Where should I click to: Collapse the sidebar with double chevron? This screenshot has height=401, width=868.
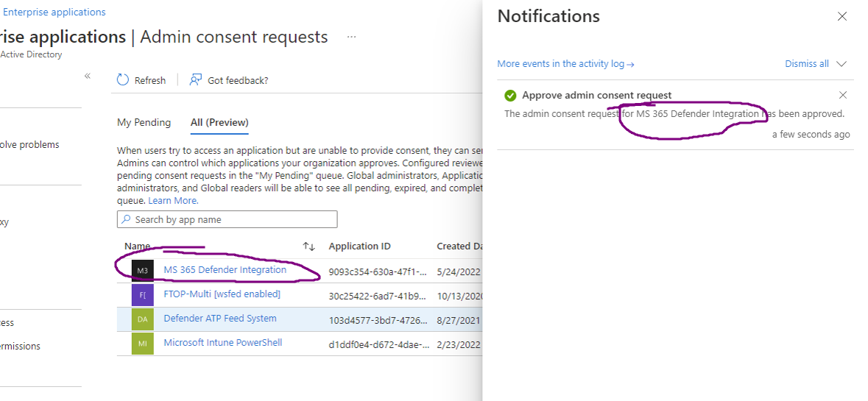(x=88, y=76)
